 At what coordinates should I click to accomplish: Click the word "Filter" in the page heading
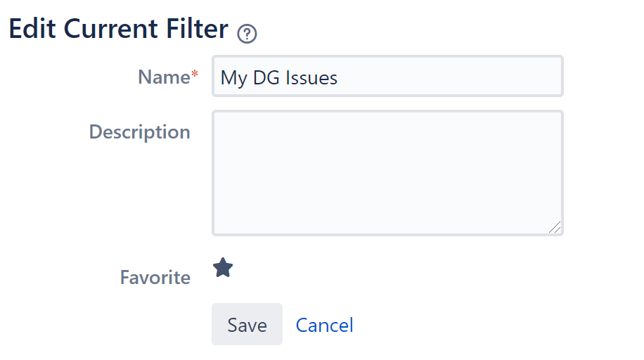[197, 29]
